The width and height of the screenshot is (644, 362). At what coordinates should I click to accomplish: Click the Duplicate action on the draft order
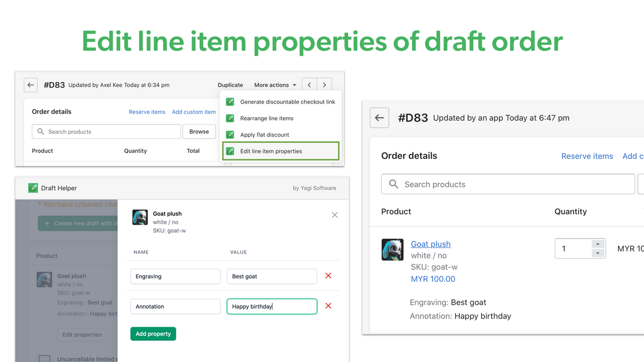(230, 84)
